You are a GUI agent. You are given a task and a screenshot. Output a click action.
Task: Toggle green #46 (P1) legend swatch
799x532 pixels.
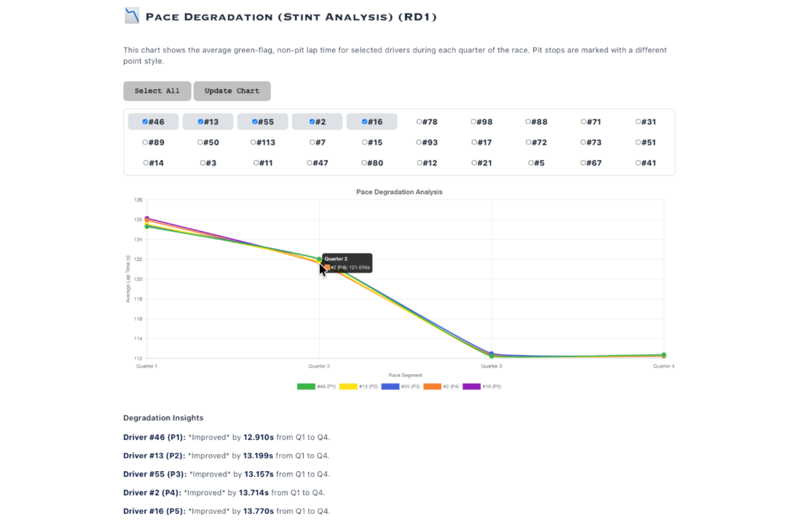click(x=306, y=386)
